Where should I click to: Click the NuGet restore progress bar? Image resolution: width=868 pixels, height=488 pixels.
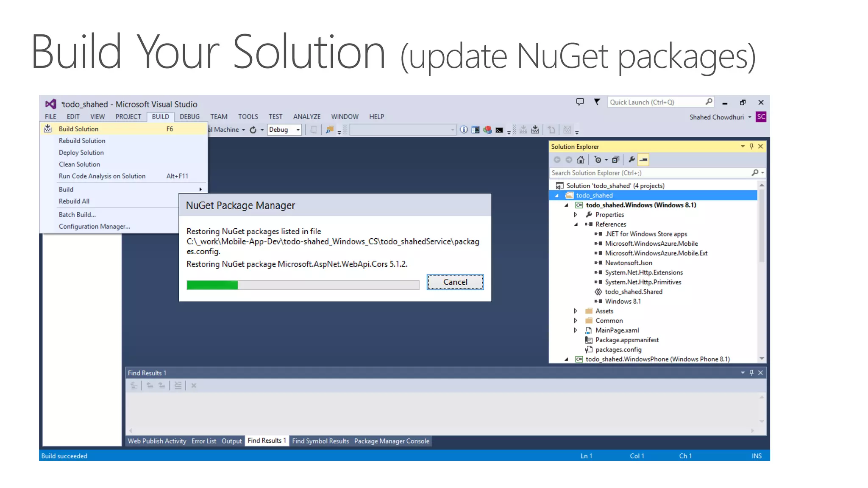pos(303,285)
